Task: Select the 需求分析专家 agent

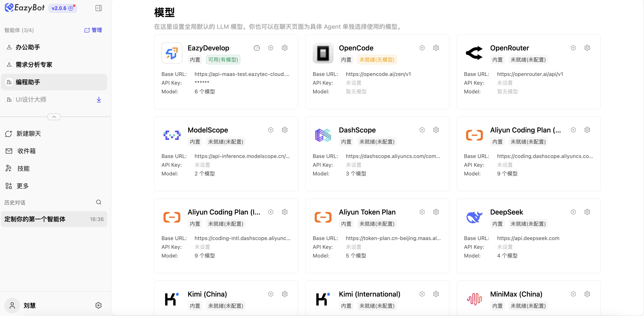Action: point(54,65)
